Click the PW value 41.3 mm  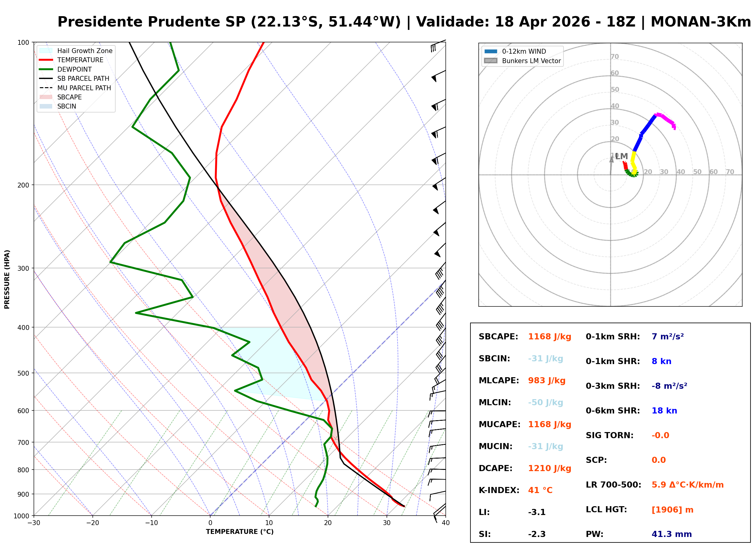[x=671, y=534]
